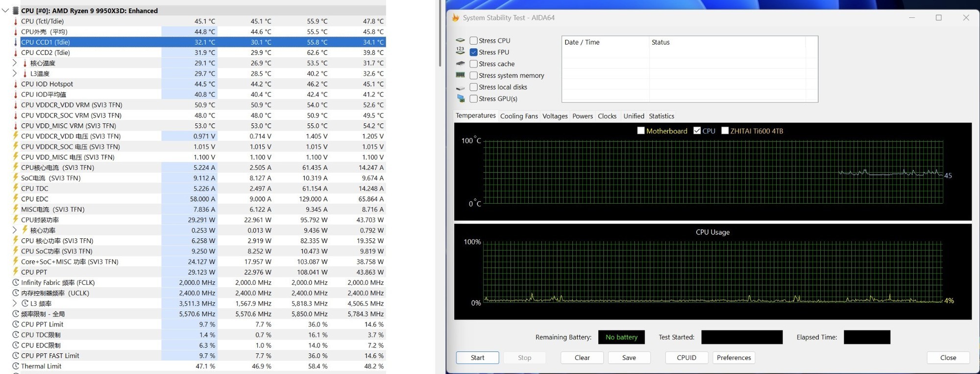The width and height of the screenshot is (980, 374).
Task: Enable the Stress system memory checkbox
Action: coord(473,75)
